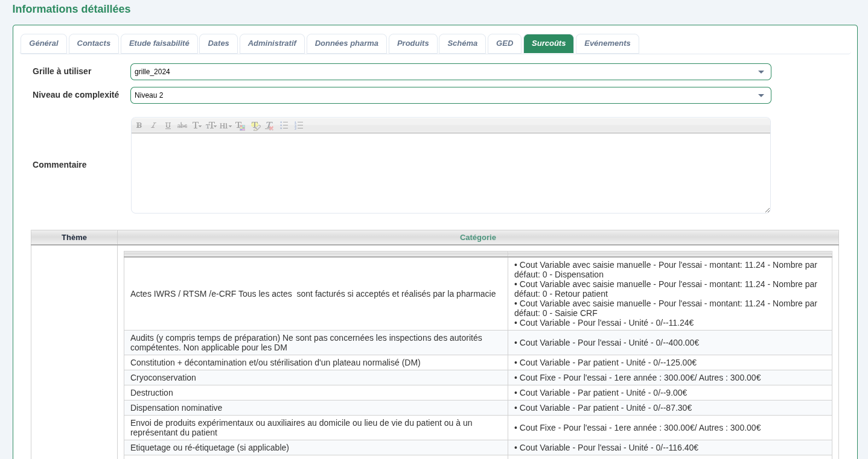Viewport: 868px width, 459px height.
Task: Toggle bold formatting in comment editor
Action: point(139,125)
